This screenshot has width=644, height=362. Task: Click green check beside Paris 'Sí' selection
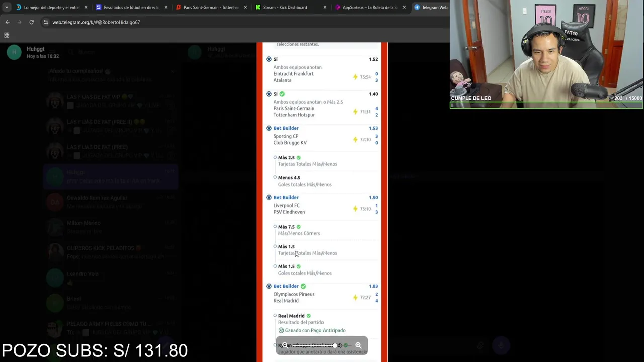[282, 94]
